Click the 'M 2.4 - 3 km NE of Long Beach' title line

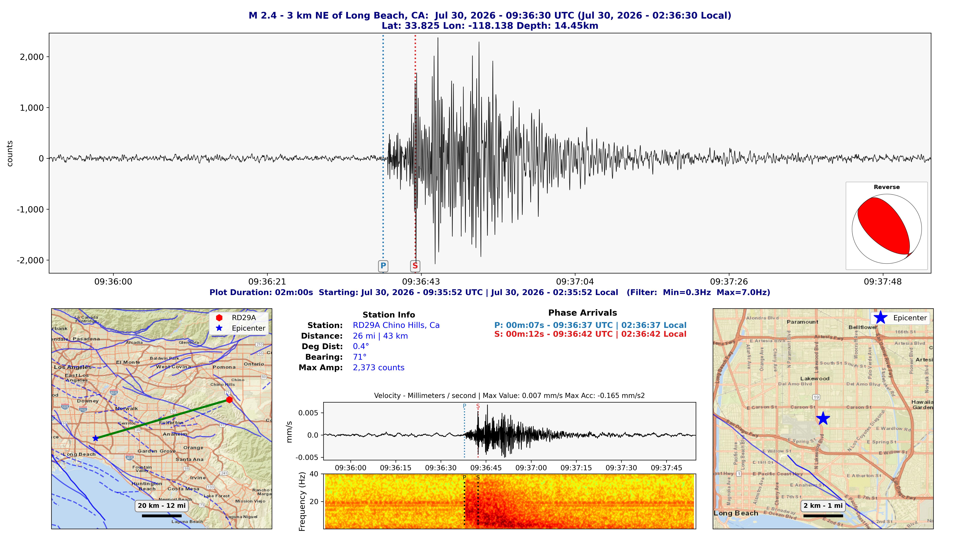click(x=490, y=16)
